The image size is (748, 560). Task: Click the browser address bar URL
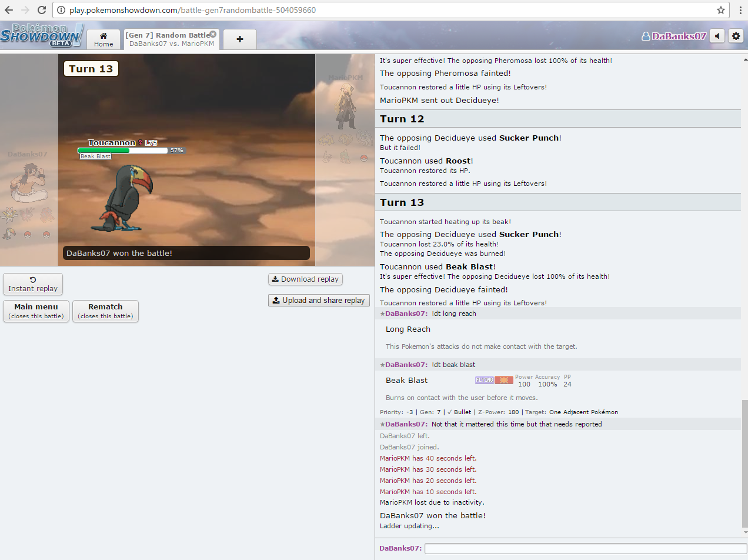[192, 10]
